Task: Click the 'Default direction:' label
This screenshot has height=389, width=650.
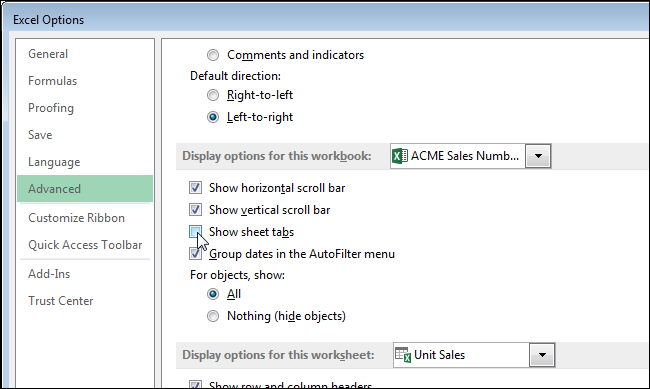Action: 235,76
